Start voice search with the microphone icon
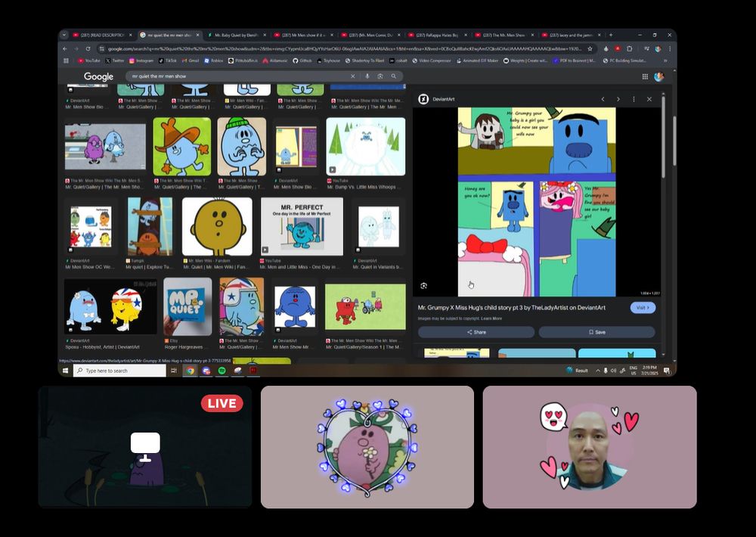Screen dimensions: 756x537 coord(367,76)
